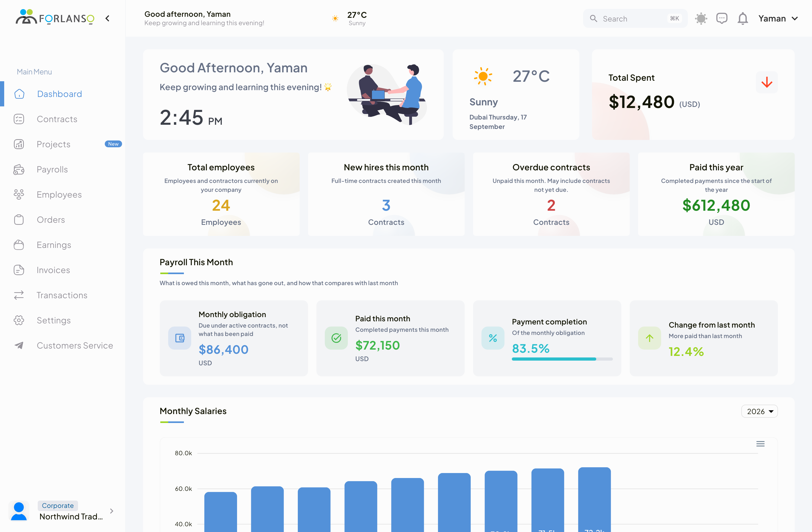Open the Payrolls menu item
This screenshot has height=532, width=812.
(63, 169)
